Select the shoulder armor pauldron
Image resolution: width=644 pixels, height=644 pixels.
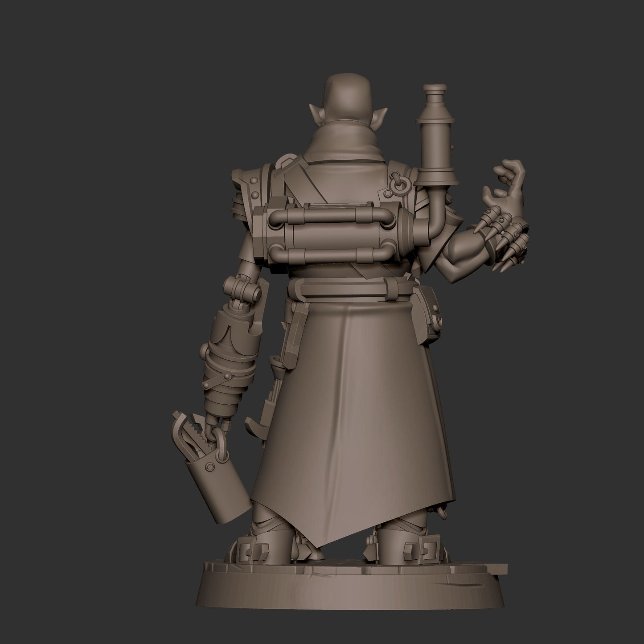tap(254, 187)
